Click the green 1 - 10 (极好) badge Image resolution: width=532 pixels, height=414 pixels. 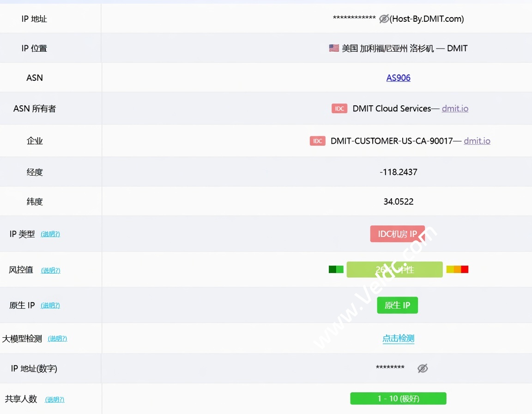point(398,398)
